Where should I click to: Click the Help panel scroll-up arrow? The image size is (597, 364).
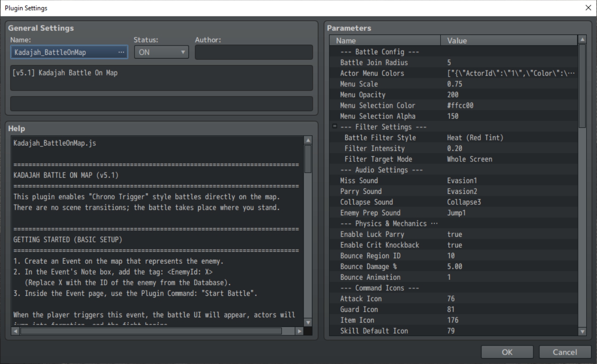click(308, 140)
